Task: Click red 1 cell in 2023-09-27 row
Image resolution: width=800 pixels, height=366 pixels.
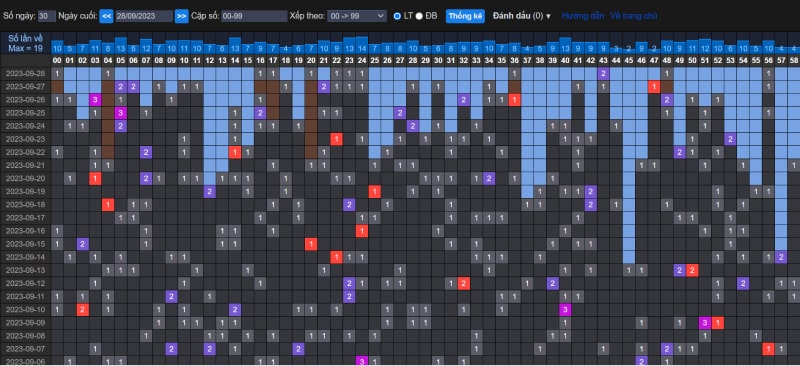Action: click(654, 86)
